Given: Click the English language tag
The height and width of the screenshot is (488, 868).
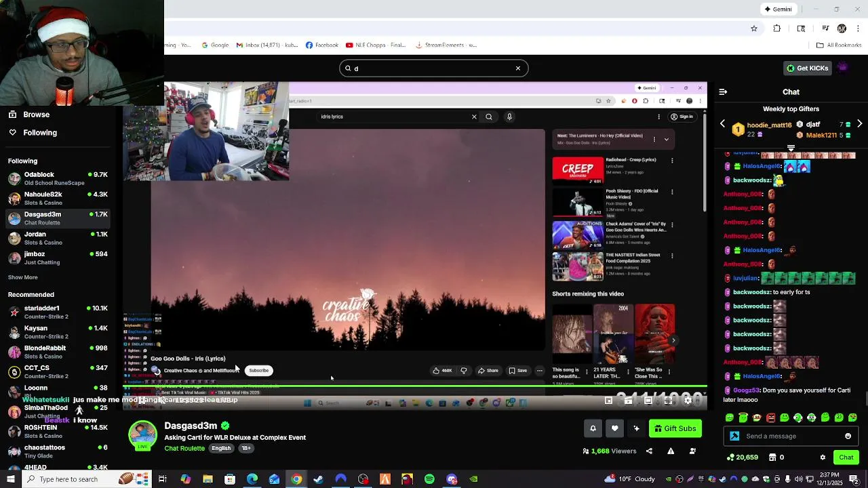Looking at the screenshot, I should point(221,449).
